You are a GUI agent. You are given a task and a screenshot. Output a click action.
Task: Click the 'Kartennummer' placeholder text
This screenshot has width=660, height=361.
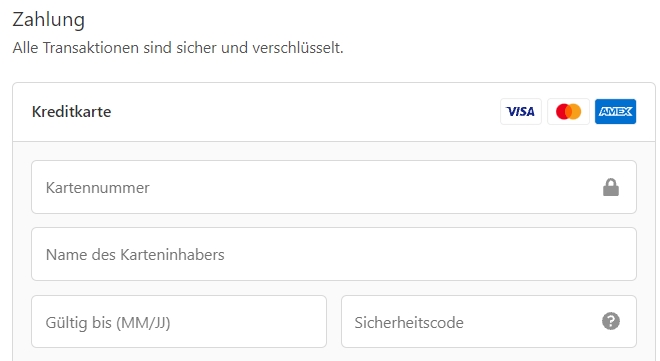tap(98, 188)
